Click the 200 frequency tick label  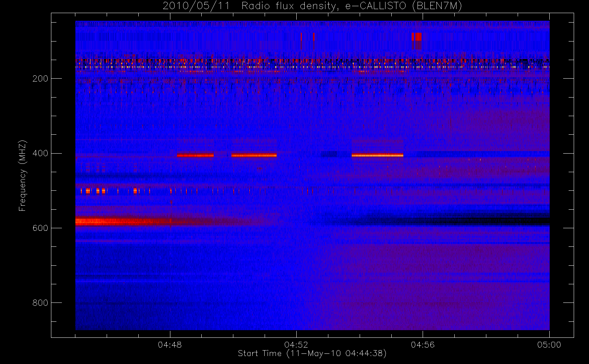[x=40, y=79]
